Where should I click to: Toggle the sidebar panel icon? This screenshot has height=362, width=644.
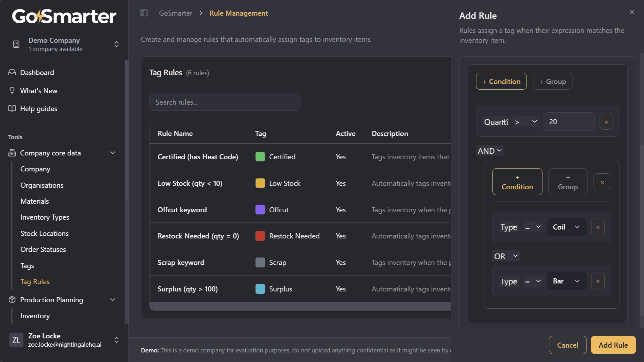pos(144,13)
